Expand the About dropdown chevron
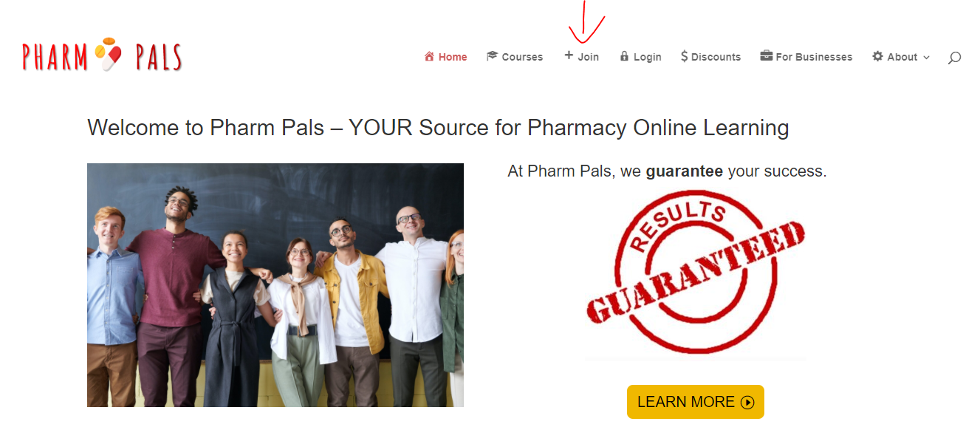Viewport: 980px width, 427px height. click(x=926, y=58)
